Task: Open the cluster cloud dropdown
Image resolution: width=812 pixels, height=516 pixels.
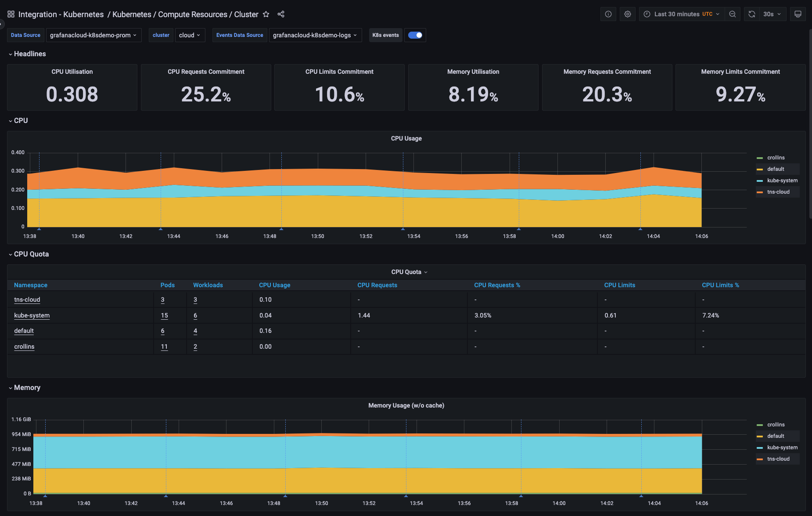Action: point(190,35)
